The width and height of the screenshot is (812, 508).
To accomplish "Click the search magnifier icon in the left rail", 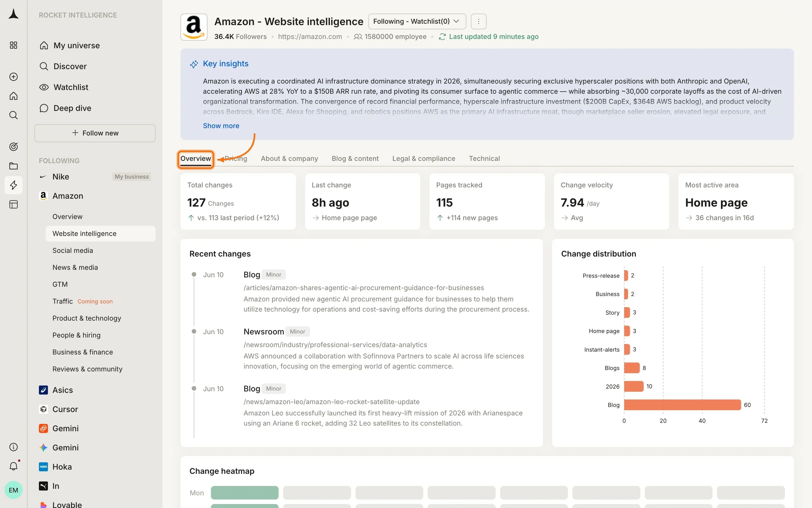I will click(14, 115).
